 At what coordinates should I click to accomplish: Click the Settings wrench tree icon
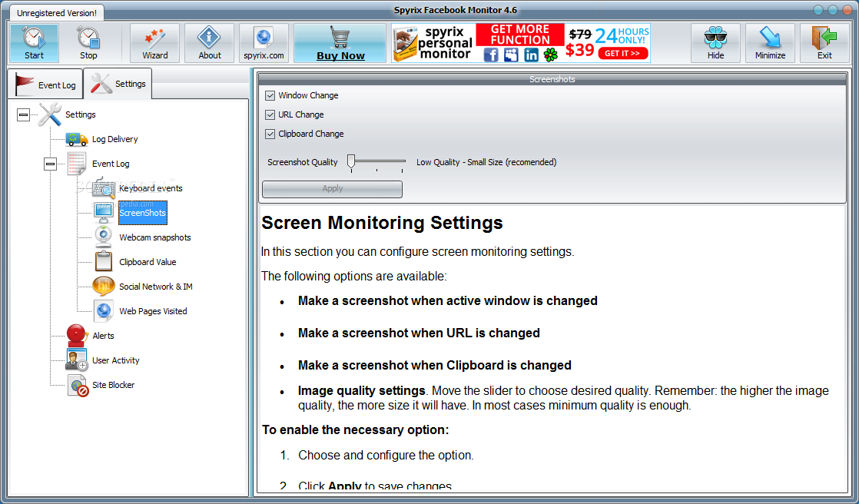pyautogui.click(x=50, y=114)
